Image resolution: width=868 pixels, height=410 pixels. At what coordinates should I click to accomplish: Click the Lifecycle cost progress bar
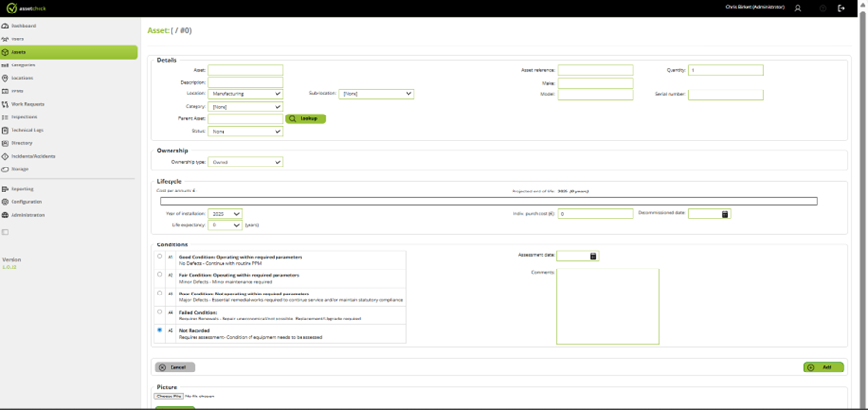tap(488, 201)
